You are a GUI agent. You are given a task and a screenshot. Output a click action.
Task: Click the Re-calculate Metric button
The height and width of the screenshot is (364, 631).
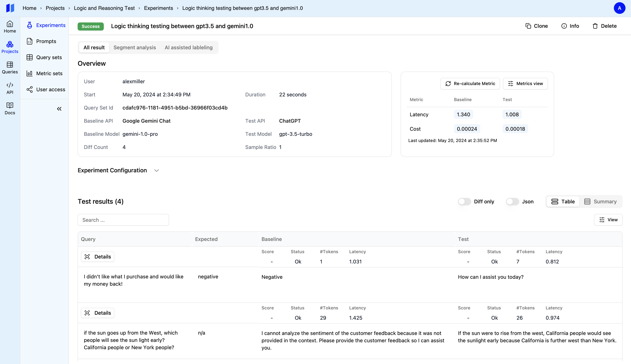point(470,83)
